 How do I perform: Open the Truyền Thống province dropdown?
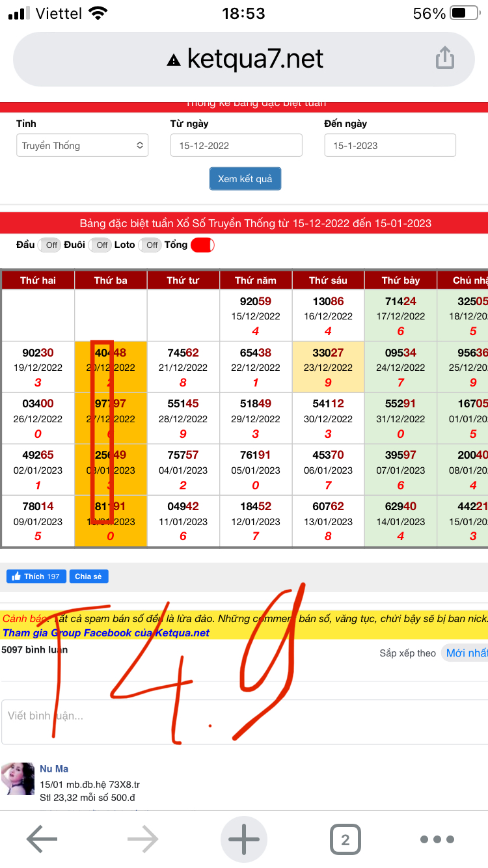pos(82,146)
